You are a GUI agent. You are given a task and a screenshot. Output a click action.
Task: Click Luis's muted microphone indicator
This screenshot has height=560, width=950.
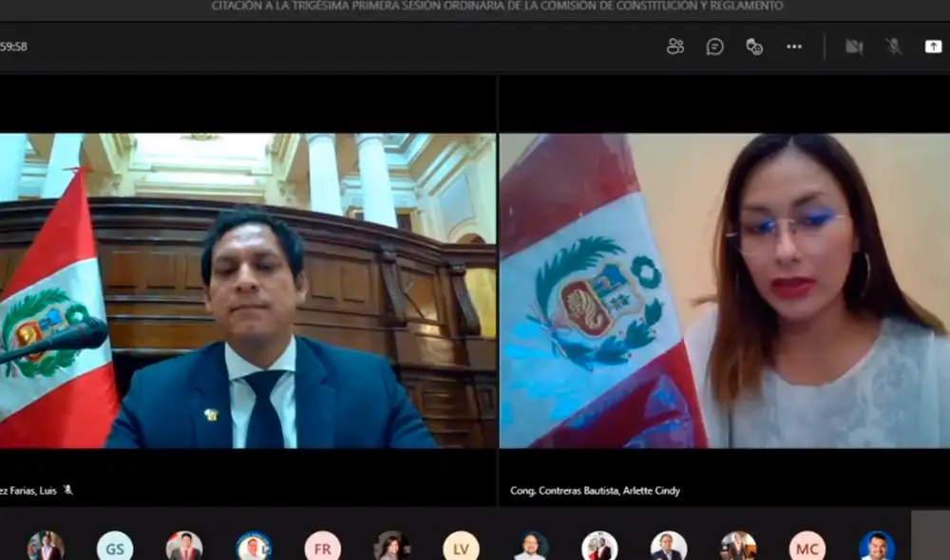tap(68, 491)
